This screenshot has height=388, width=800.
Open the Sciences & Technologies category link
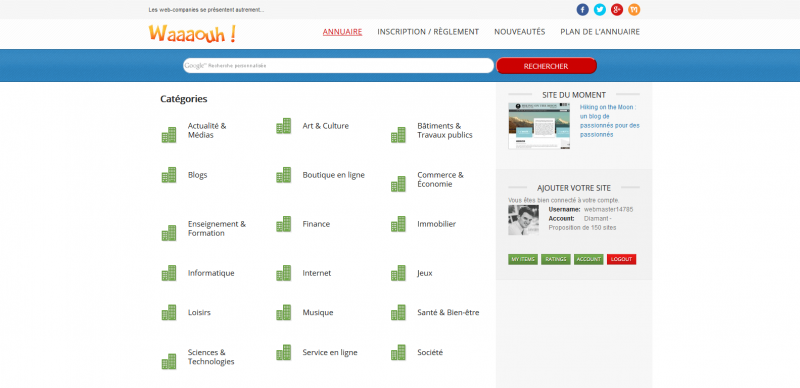click(211, 357)
